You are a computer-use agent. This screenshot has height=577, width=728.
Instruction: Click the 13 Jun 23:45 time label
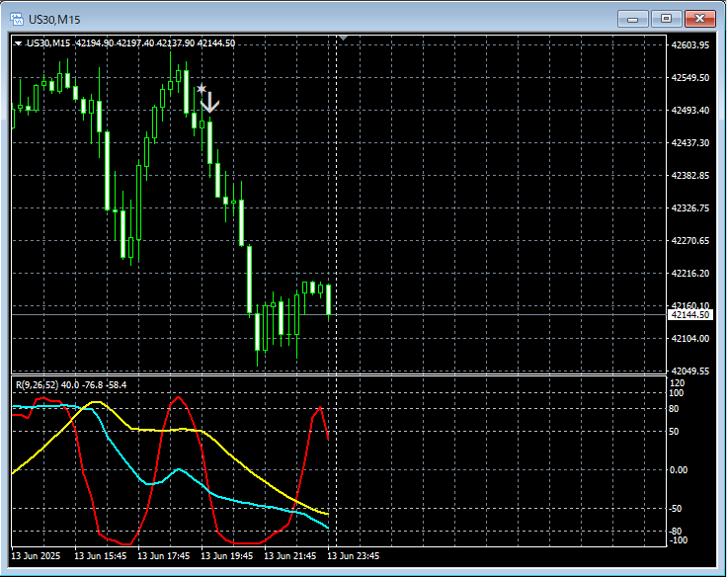tap(353, 555)
